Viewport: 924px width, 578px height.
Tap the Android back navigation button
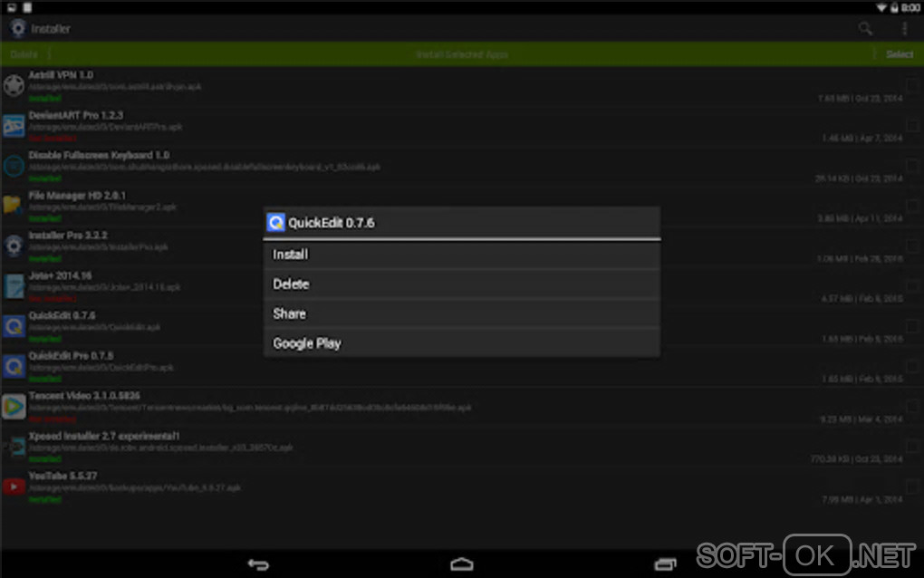(x=258, y=564)
